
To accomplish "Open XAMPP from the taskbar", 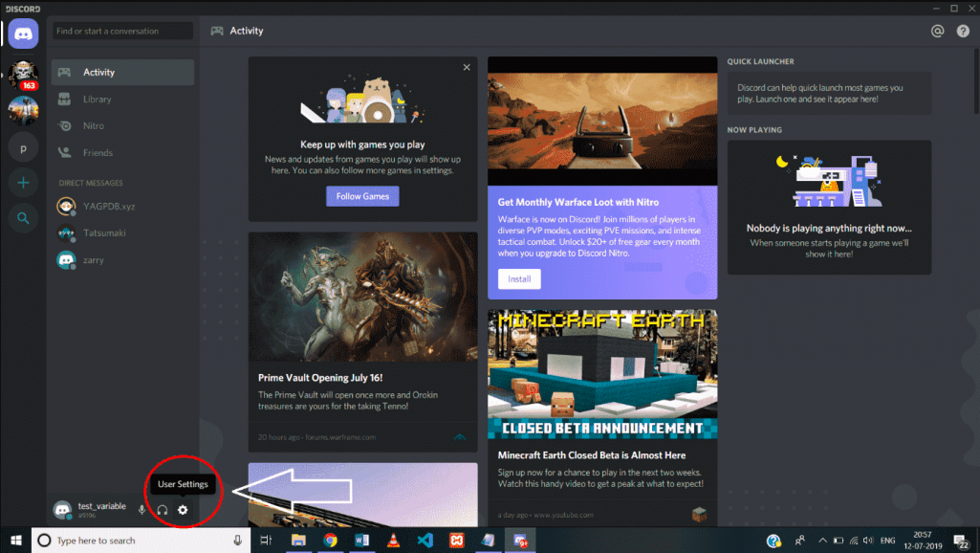I will [457, 541].
